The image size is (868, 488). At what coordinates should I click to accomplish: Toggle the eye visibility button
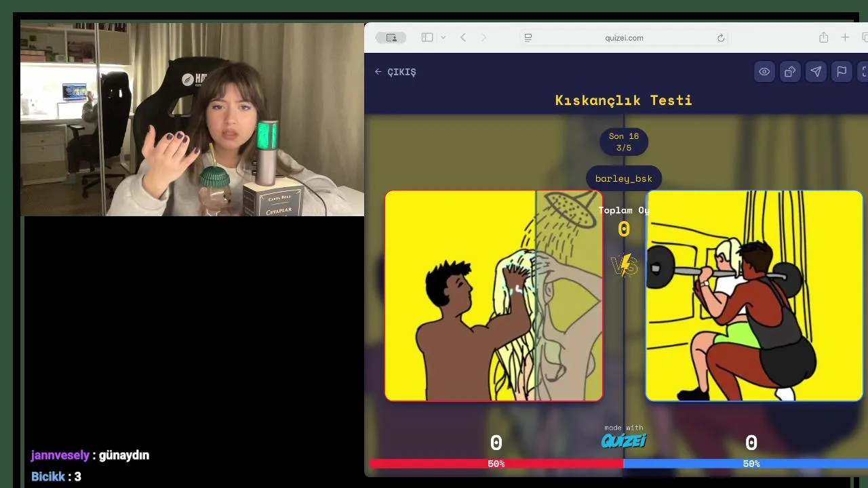[x=764, y=72]
